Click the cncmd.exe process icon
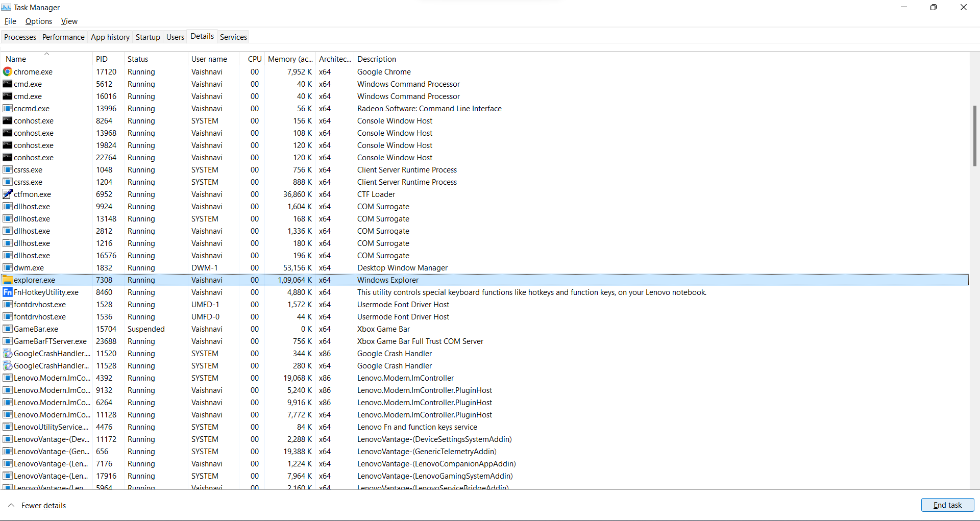 click(7, 109)
